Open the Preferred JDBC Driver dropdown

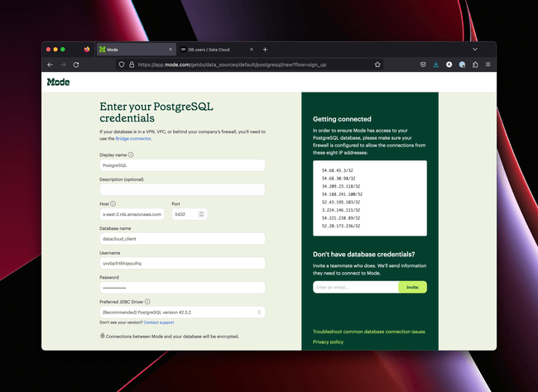182,312
